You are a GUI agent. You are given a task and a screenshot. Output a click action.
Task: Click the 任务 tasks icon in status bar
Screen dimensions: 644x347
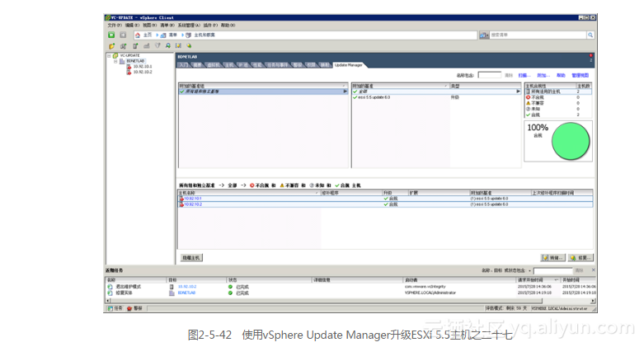[x=110, y=308]
